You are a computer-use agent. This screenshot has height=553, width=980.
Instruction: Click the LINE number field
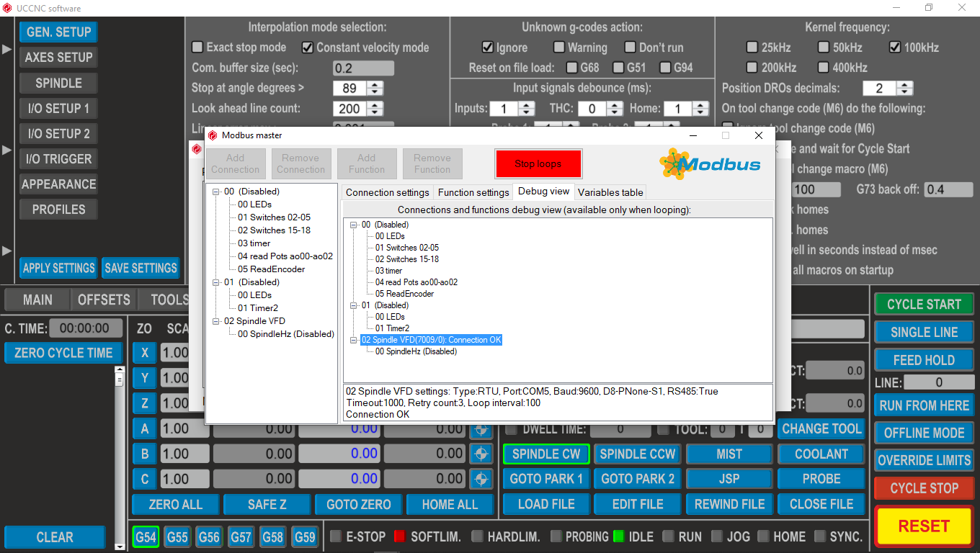pos(938,382)
